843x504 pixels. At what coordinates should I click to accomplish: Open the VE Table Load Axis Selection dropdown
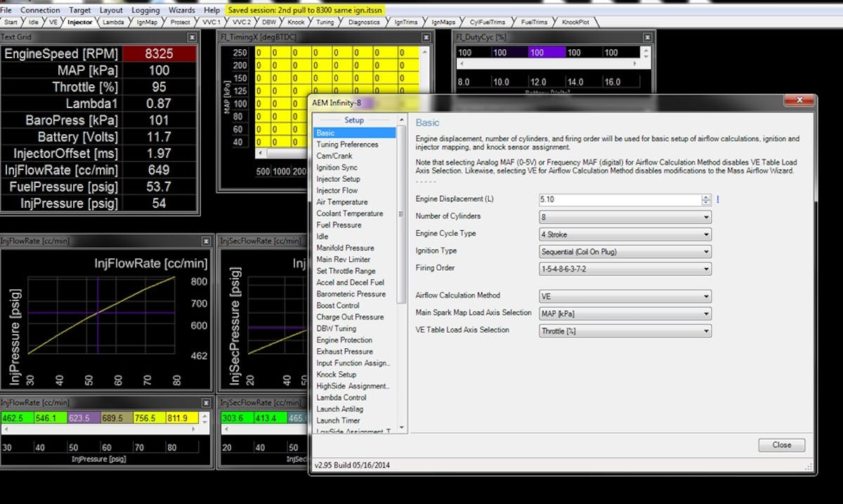[x=706, y=331]
